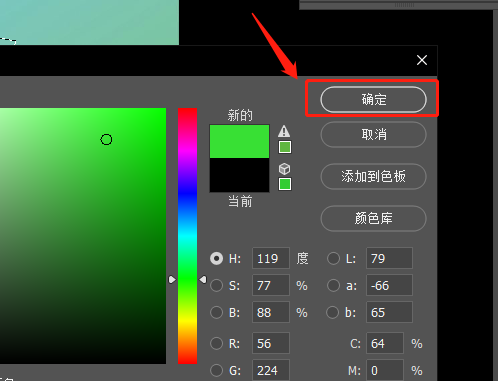Click the H field showing 119
Image resolution: width=498 pixels, height=381 pixels.
pyautogui.click(x=271, y=258)
